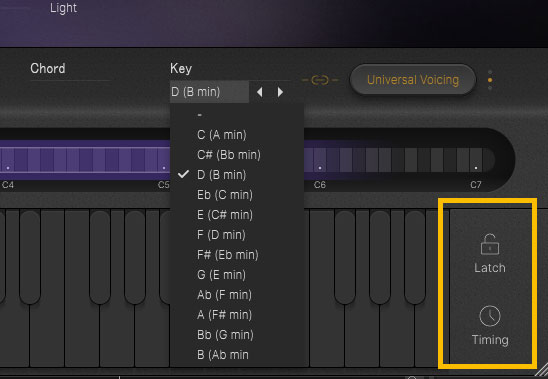Choose E (C# min) from key list
This screenshot has width=548, height=379.
(237, 215)
